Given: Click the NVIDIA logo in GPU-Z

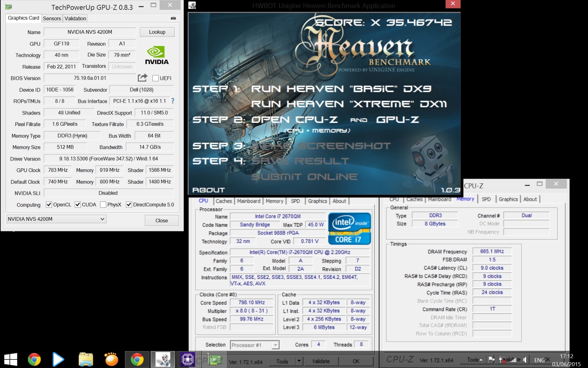Looking at the screenshot, I should click(157, 55).
